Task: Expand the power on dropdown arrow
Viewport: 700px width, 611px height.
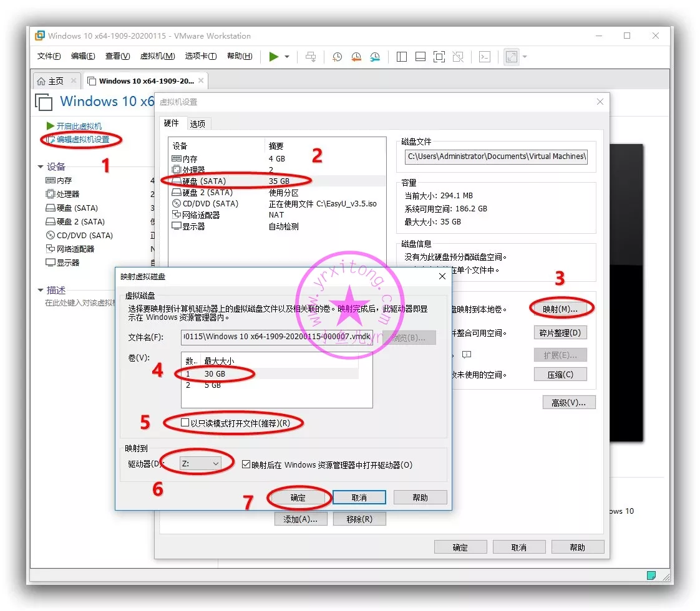Action: coord(287,57)
